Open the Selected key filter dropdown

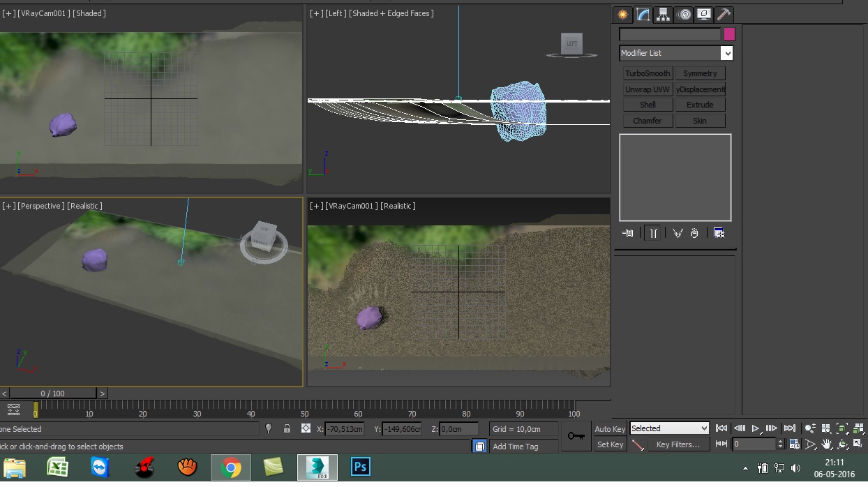click(669, 428)
